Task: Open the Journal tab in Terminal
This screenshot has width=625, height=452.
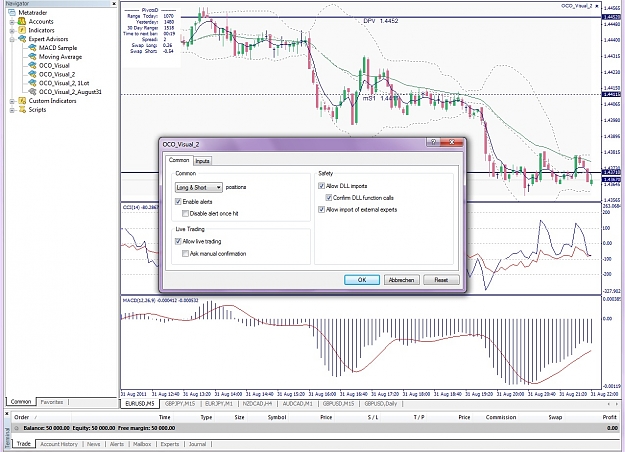Action: pyautogui.click(x=197, y=444)
